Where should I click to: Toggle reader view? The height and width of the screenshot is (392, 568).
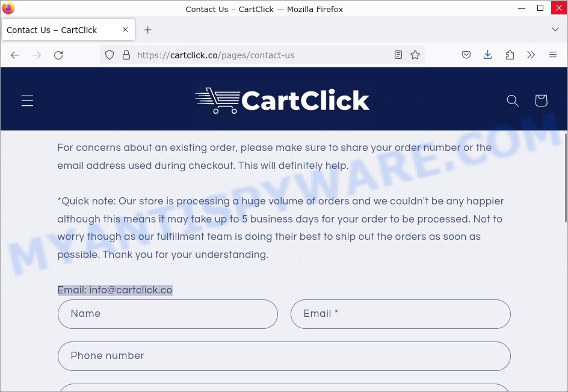pos(398,55)
